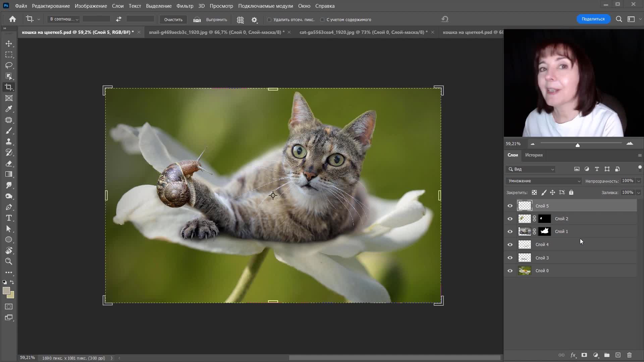Enable Delete Cropped Pixels checkbox
This screenshot has height=362, width=644.
tap(269, 20)
